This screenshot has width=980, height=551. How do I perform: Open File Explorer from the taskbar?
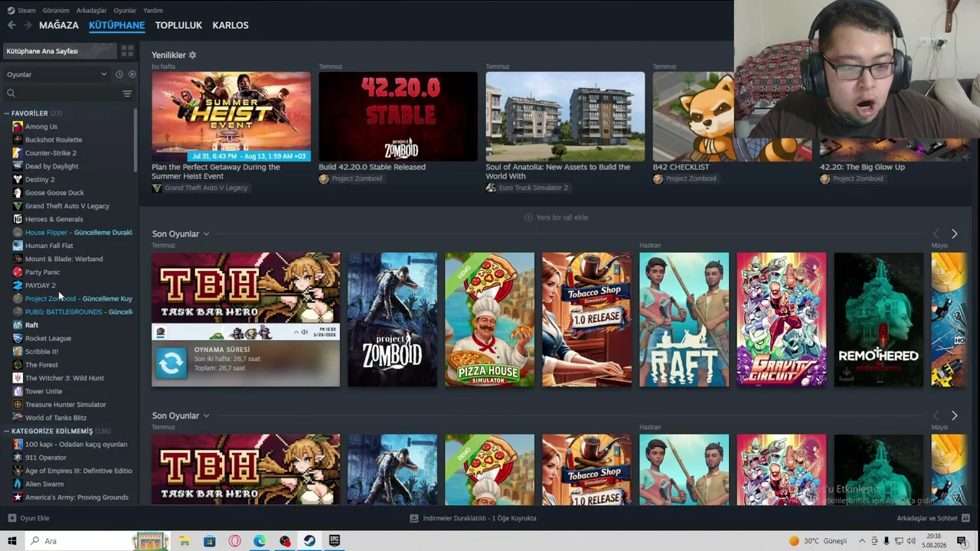185,541
